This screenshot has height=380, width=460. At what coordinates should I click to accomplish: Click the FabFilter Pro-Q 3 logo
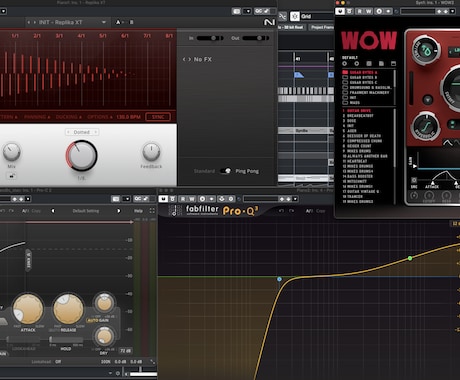213,210
